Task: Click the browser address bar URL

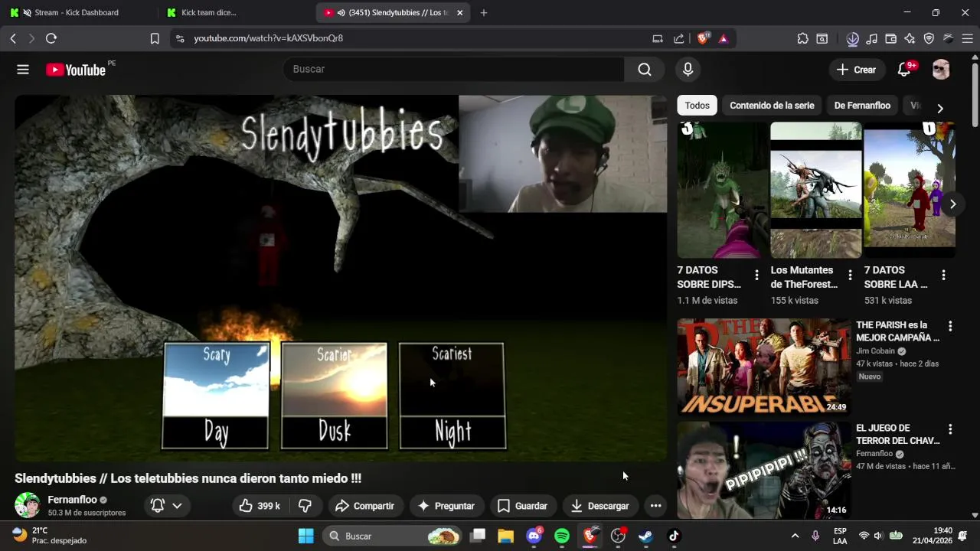Action: coord(268,38)
